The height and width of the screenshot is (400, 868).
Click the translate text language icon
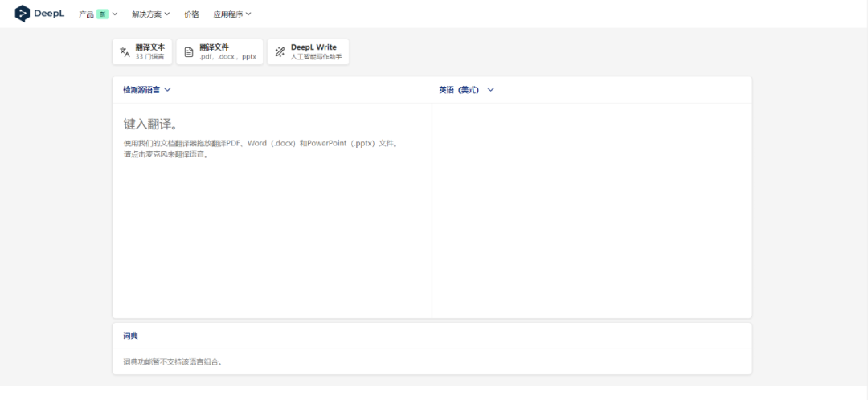point(125,52)
